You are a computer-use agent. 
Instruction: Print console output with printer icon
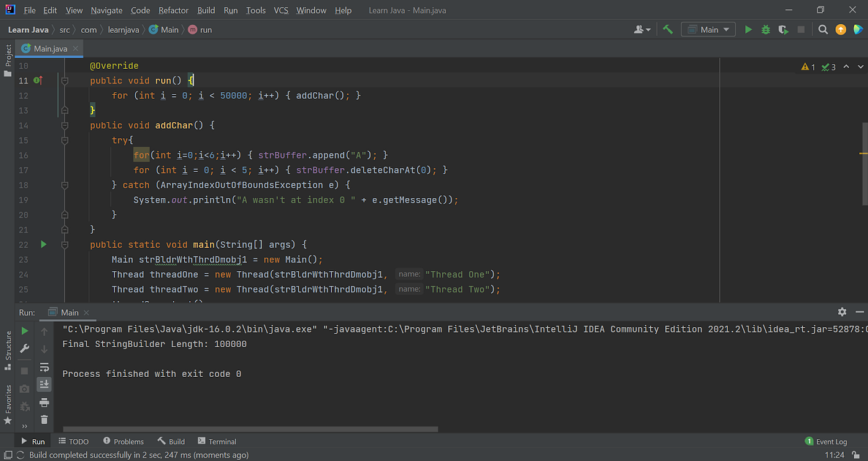click(x=44, y=403)
